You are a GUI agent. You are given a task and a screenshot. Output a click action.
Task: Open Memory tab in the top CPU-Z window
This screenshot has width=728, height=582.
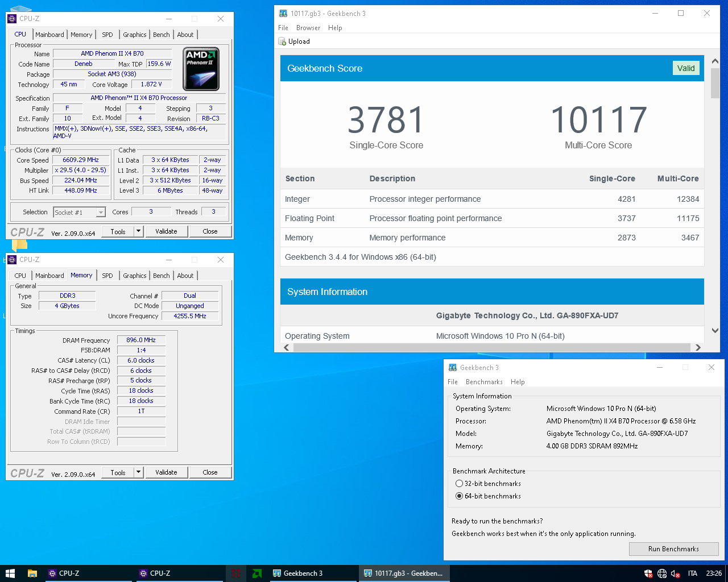click(x=81, y=35)
